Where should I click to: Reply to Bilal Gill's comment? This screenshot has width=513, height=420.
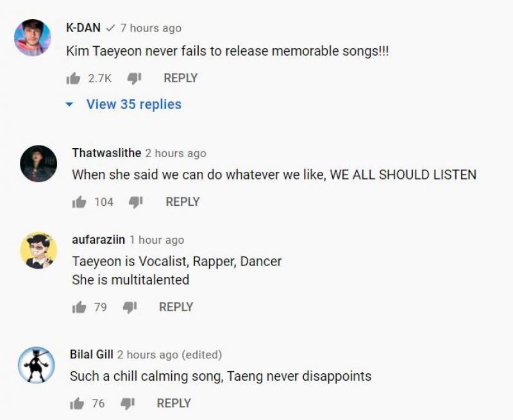point(174,403)
